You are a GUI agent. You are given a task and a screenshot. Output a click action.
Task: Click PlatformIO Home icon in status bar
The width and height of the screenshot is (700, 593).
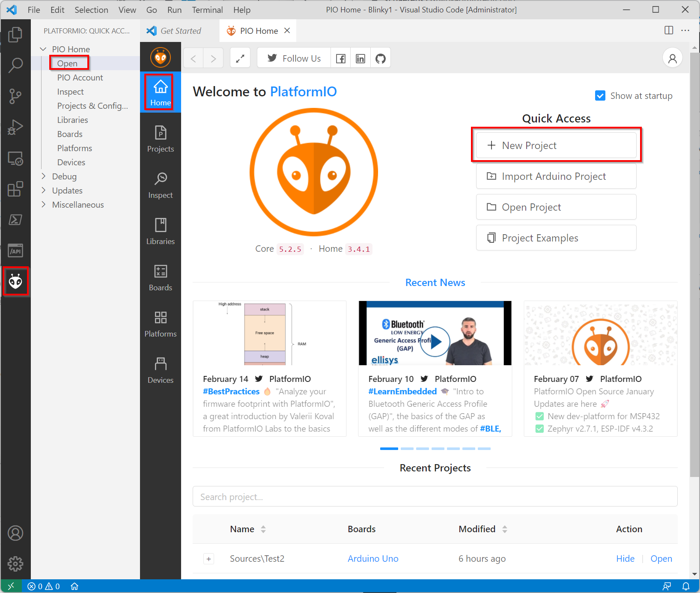pos(74,586)
